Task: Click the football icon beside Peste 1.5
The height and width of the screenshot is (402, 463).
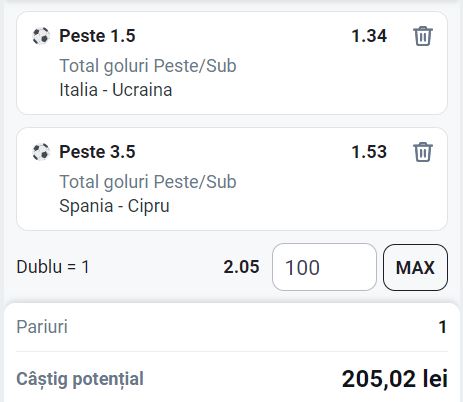Action: [x=41, y=36]
